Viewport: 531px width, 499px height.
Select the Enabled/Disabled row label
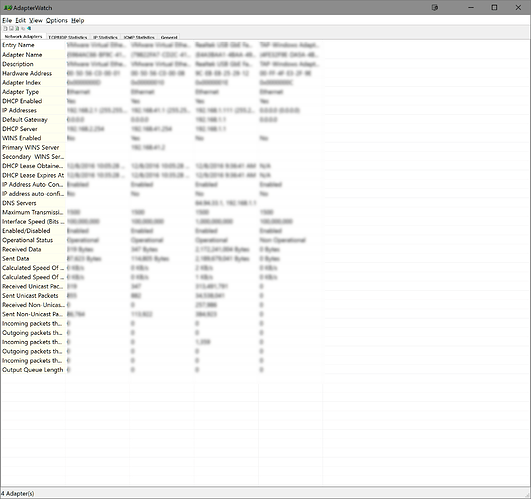26,231
